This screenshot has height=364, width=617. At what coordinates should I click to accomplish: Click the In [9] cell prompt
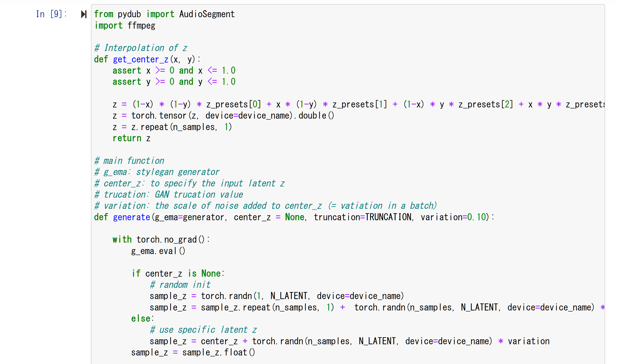coord(51,14)
